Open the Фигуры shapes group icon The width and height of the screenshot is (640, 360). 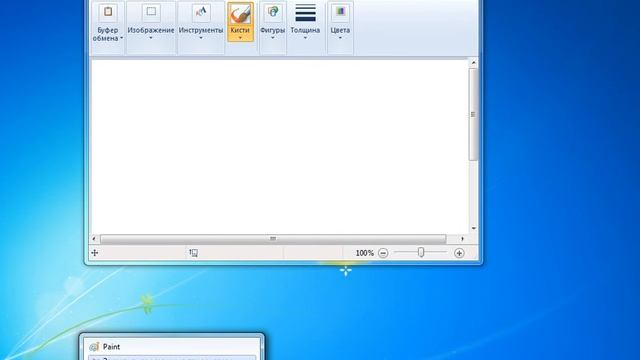click(x=273, y=12)
